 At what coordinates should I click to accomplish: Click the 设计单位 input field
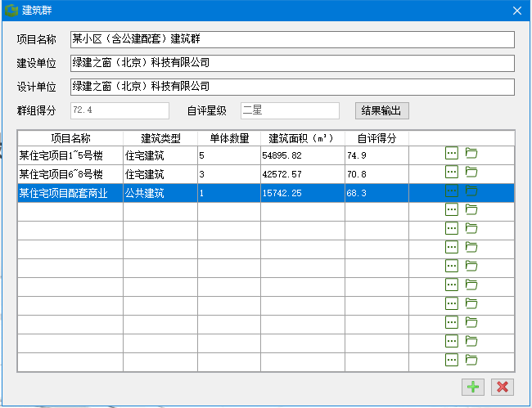(291, 87)
